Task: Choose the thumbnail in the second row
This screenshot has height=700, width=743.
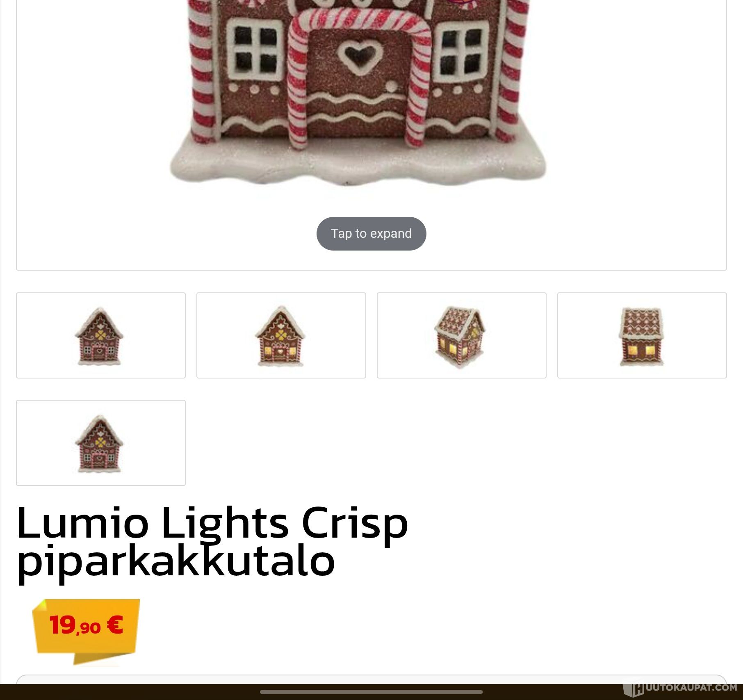Action: point(101,443)
